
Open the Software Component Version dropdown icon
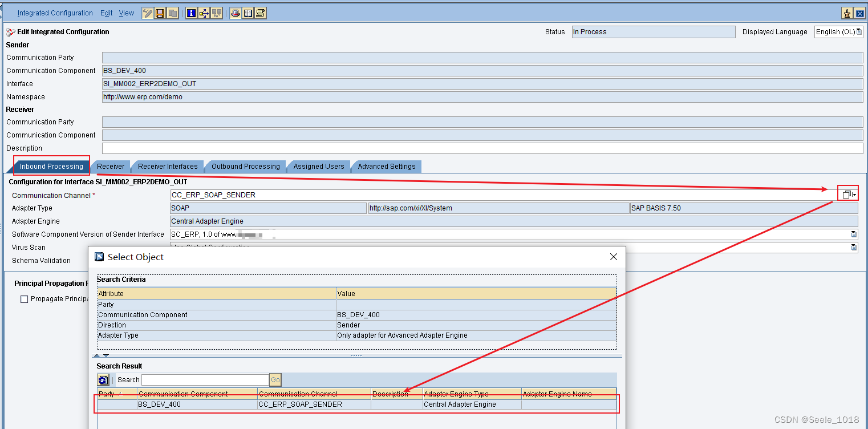854,234
